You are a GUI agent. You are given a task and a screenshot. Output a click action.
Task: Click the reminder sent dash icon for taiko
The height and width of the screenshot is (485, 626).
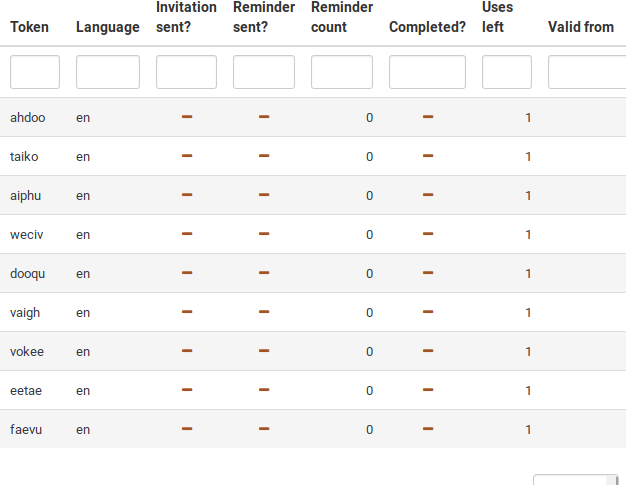click(264, 156)
